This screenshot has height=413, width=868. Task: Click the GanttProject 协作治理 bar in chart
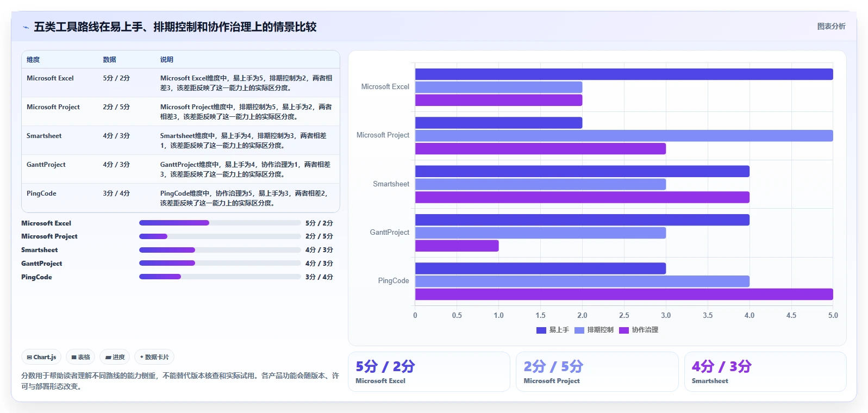(457, 246)
